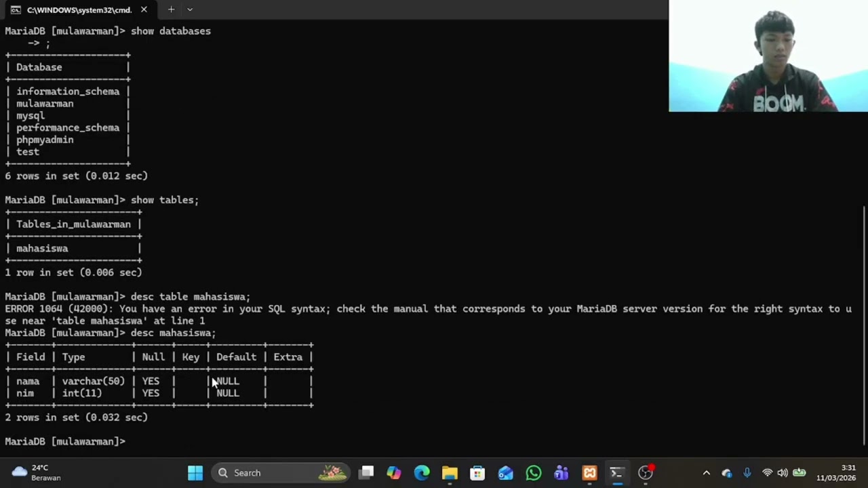Open Microsoft Edge from taskbar
This screenshot has width=868, height=488.
tap(422, 473)
